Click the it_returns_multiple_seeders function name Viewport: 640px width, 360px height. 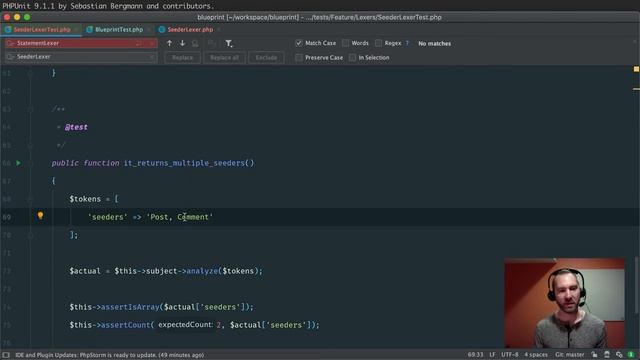tap(184, 163)
